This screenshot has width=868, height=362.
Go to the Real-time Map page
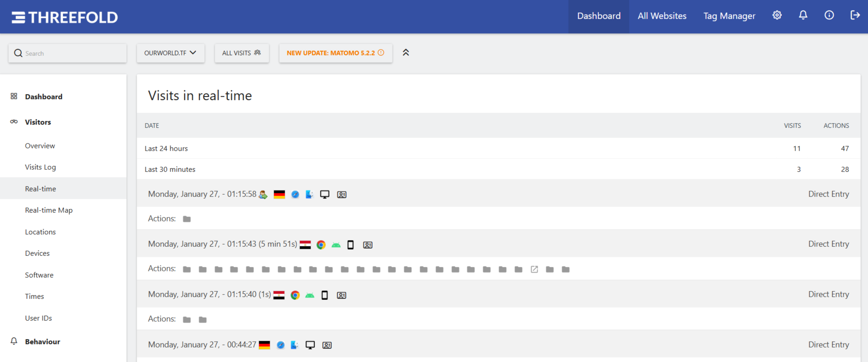[49, 210]
